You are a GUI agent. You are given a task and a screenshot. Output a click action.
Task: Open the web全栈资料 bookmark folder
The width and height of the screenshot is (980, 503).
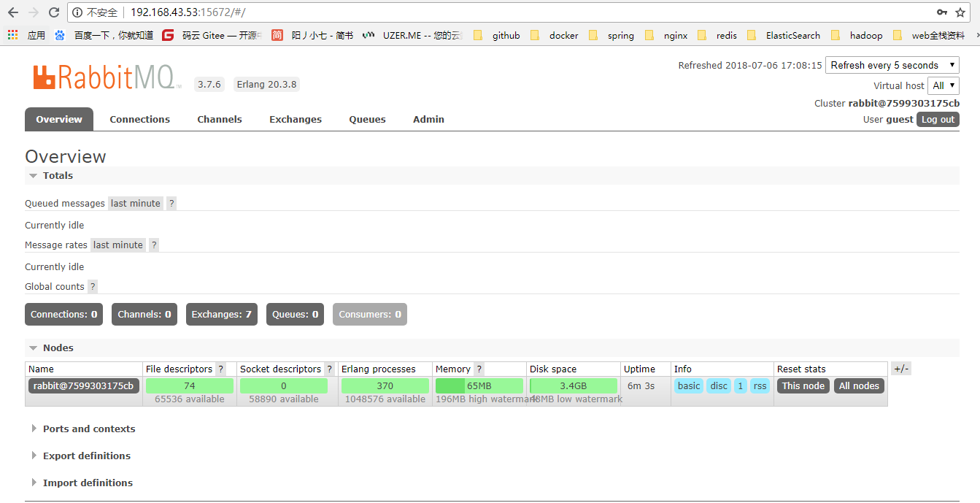click(928, 35)
